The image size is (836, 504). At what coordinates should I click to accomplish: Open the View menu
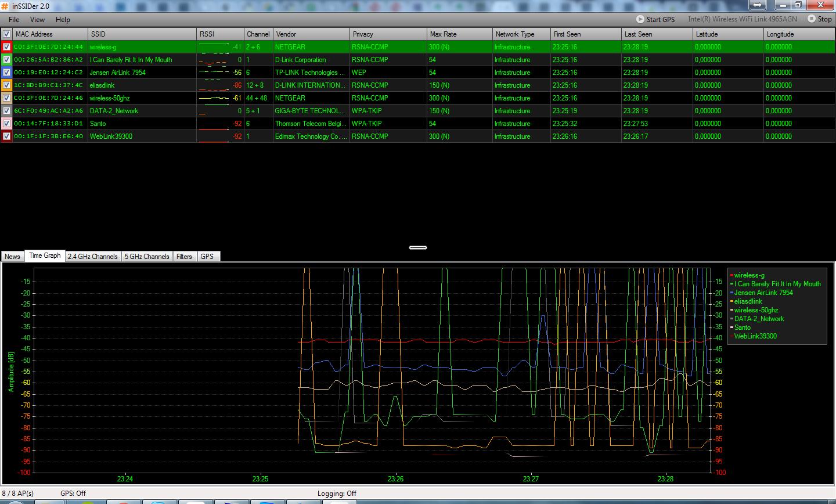[x=37, y=19]
